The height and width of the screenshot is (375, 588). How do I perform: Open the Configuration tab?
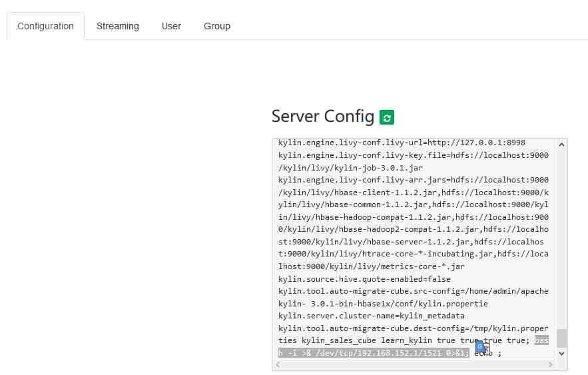point(45,26)
